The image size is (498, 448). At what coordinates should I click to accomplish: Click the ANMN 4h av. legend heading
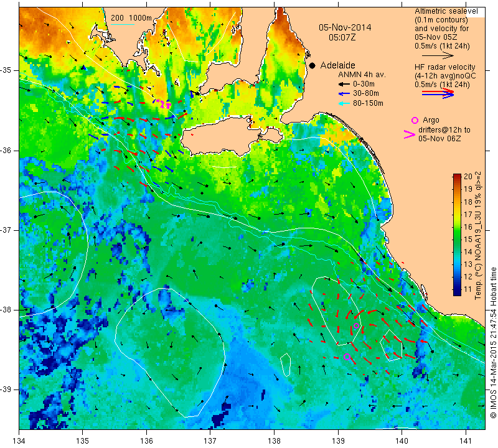coord(362,75)
